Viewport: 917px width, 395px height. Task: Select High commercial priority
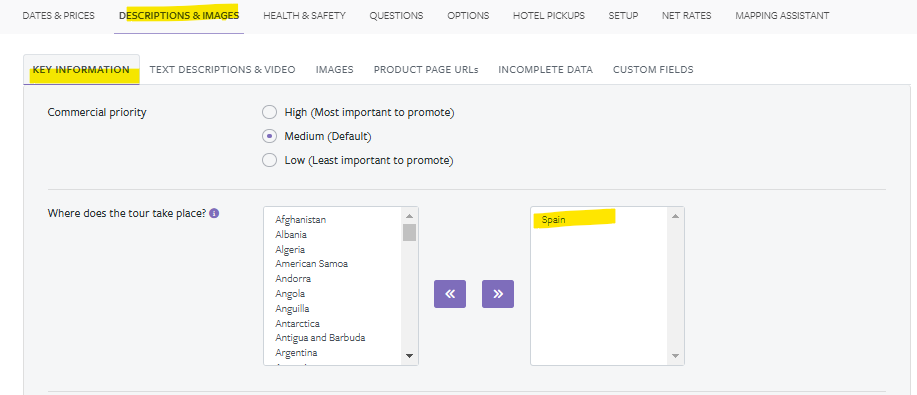coord(269,112)
